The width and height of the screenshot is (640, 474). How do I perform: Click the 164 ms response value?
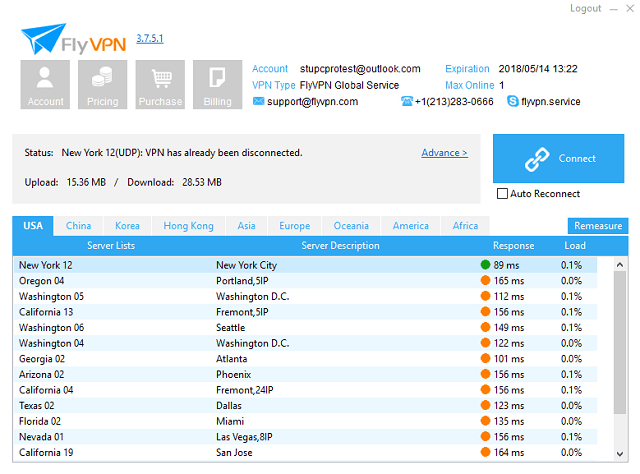pos(509,452)
